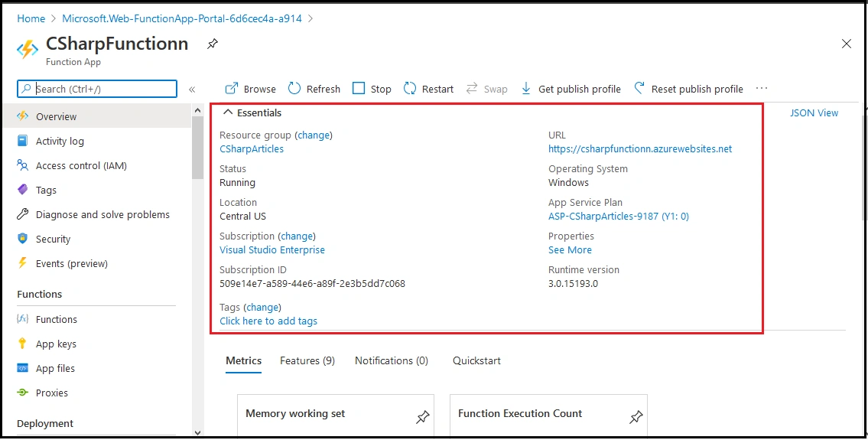Pin CSharpFunctionn to dashboard
Image resolution: width=868 pixels, height=440 pixels.
coord(212,44)
